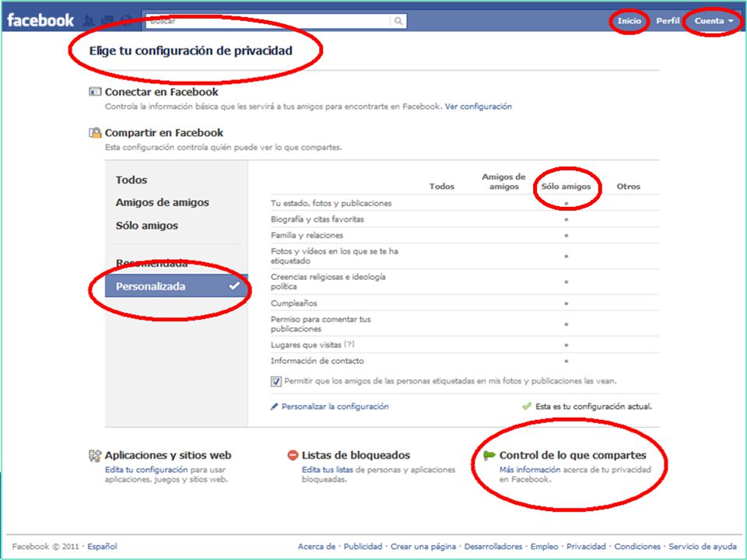Open the [?] help next to Lugares que visitas
Viewport: 747px width, 560px height.
[349, 345]
